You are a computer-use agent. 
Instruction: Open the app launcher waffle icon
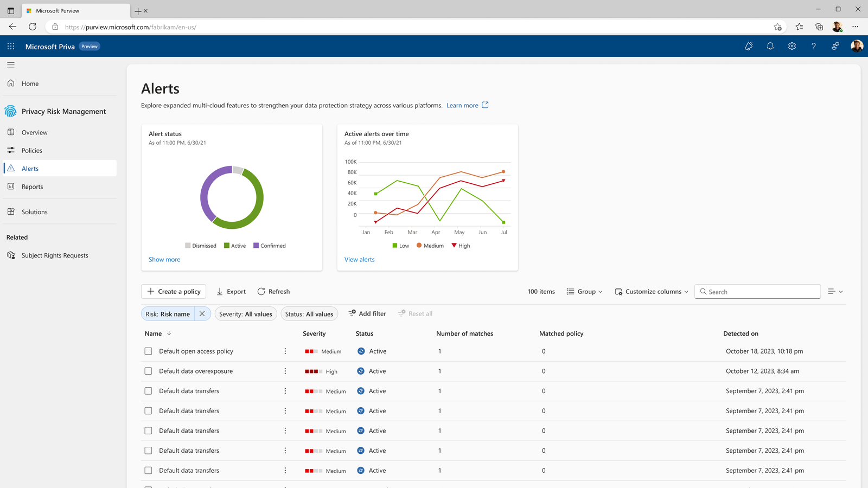pyautogui.click(x=11, y=46)
